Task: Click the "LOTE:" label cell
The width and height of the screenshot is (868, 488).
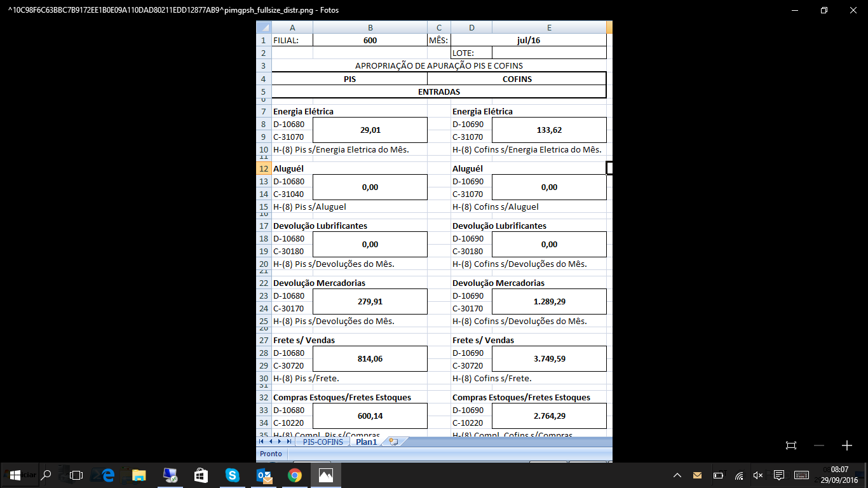Action: [x=471, y=53]
